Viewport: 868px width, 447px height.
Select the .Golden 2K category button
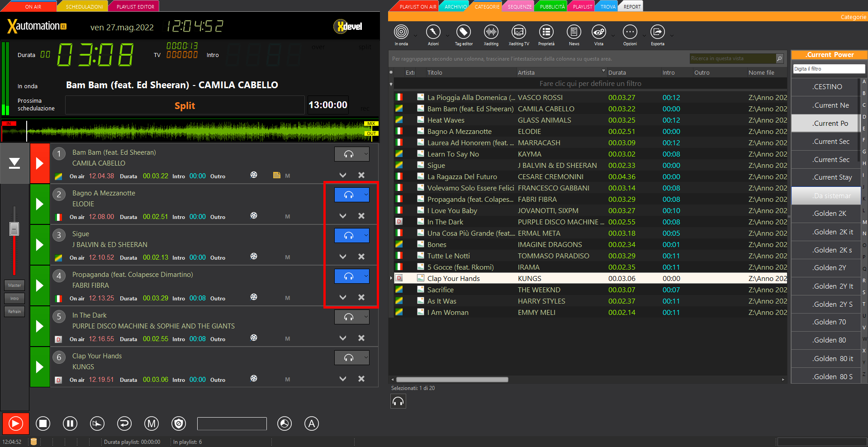[x=825, y=214]
